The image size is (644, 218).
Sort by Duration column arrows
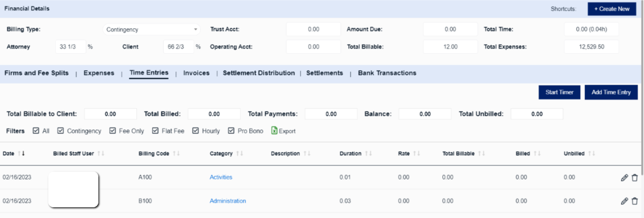[x=368, y=154]
